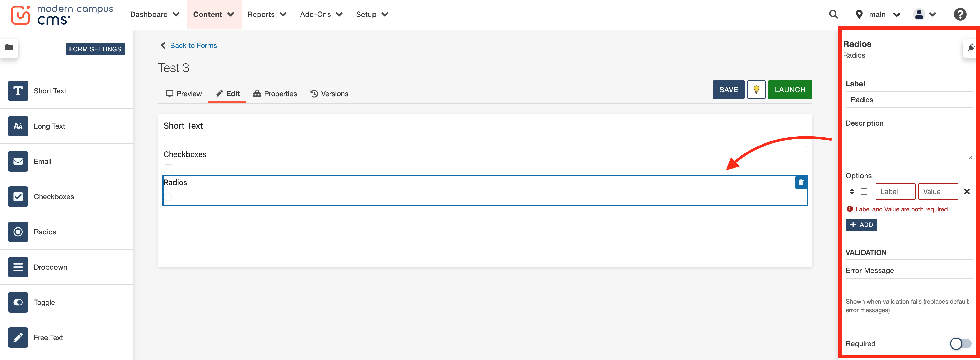The height and width of the screenshot is (360, 980).
Task: Expand the Add-Ons dropdown
Action: [x=321, y=14]
